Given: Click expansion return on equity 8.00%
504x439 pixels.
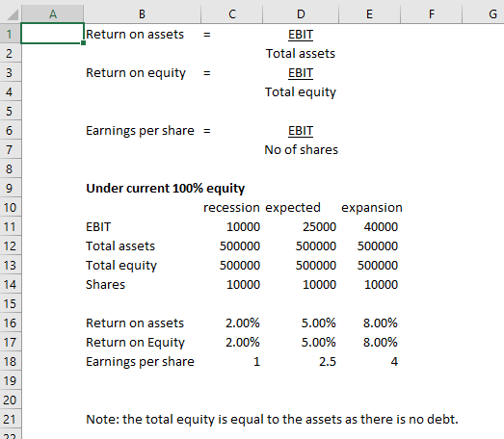Looking at the screenshot, I should point(381,343).
